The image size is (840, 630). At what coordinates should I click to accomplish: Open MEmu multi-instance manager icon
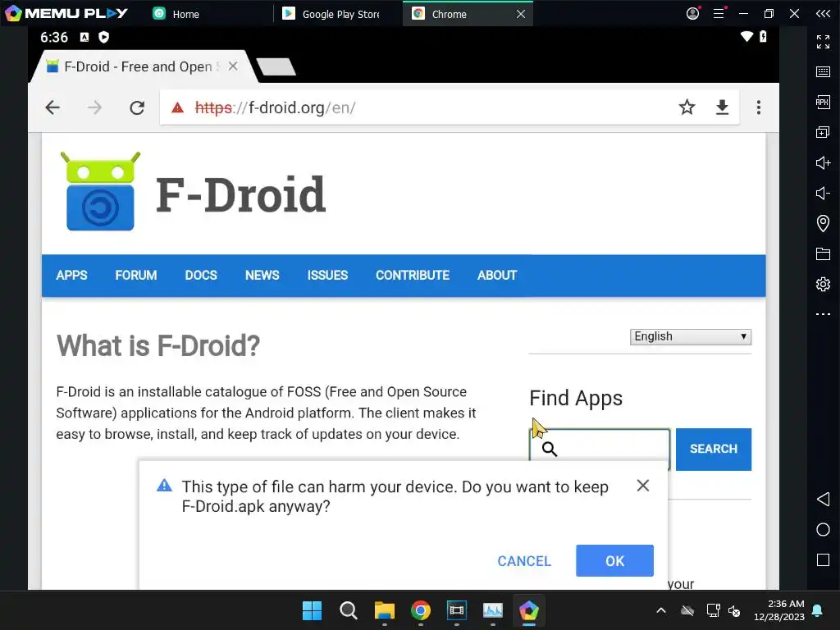(x=823, y=132)
